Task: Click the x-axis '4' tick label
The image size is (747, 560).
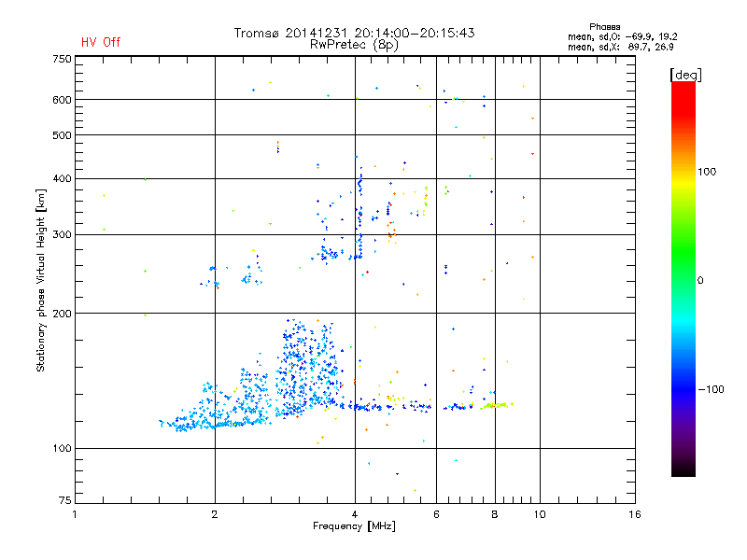Action: [355, 514]
